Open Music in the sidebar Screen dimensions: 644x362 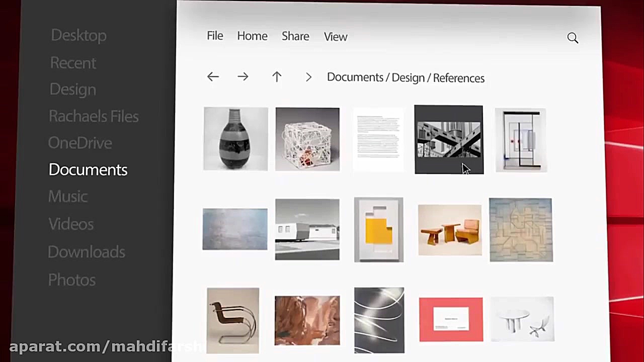coord(68,197)
